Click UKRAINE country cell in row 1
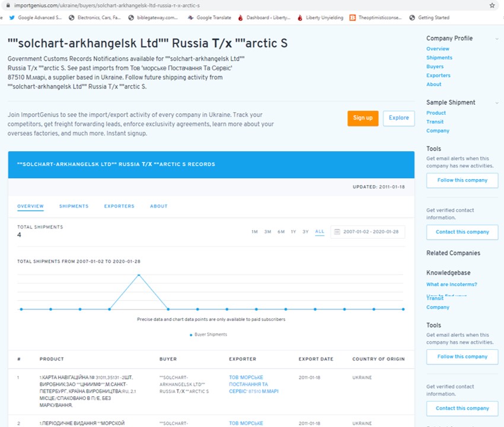Screen dimensions: 504x427 [362, 378]
